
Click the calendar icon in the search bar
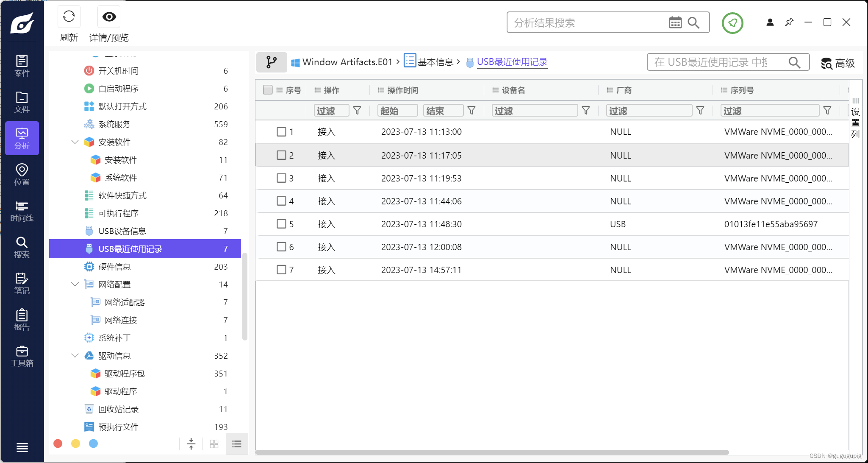tap(675, 22)
